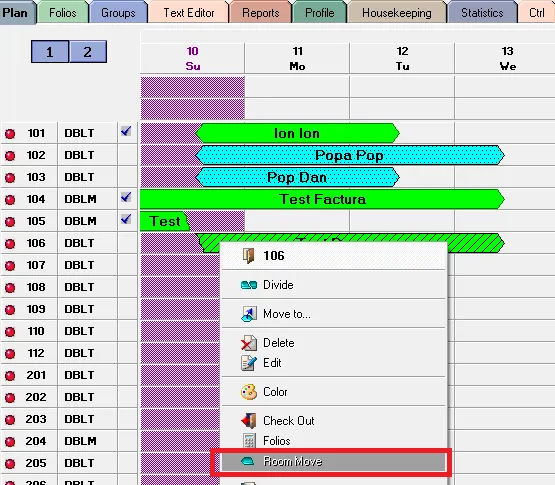This screenshot has height=485, width=555.
Task: Click room 204 type DBLM cell
Action: pos(87,441)
